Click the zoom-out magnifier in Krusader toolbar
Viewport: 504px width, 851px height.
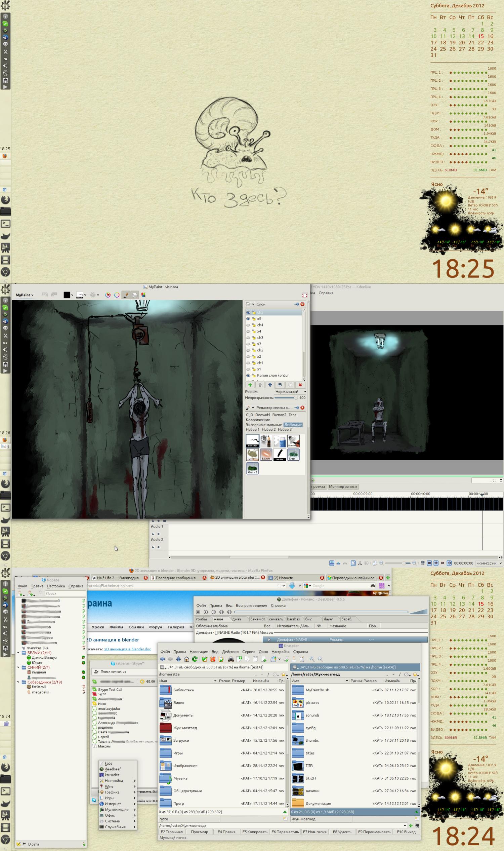320,659
